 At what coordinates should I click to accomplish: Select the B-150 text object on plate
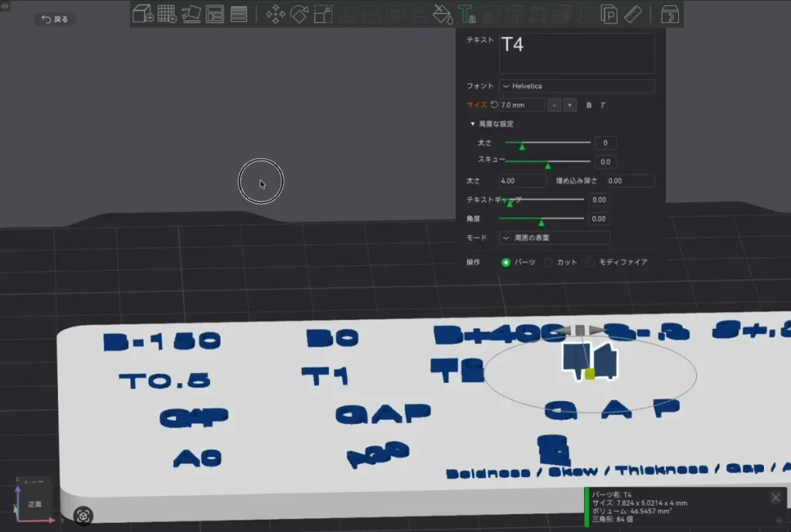(162, 341)
